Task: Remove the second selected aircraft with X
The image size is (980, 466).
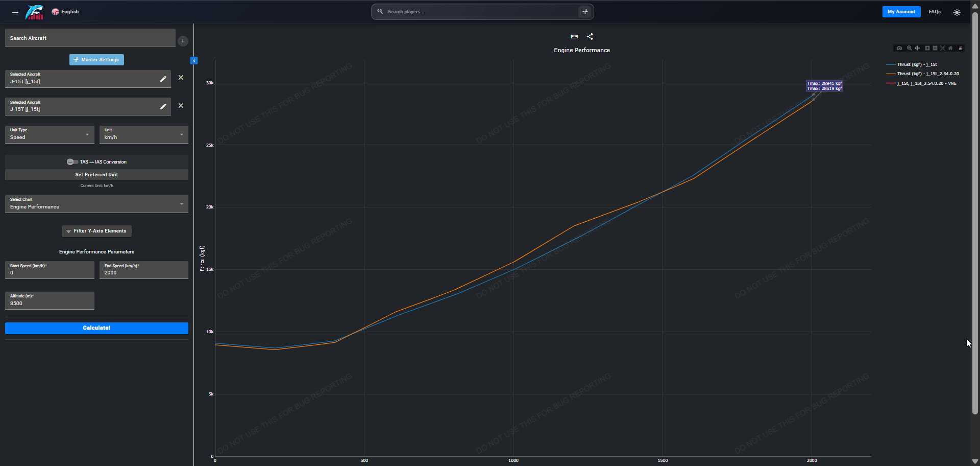Action: 181,106
